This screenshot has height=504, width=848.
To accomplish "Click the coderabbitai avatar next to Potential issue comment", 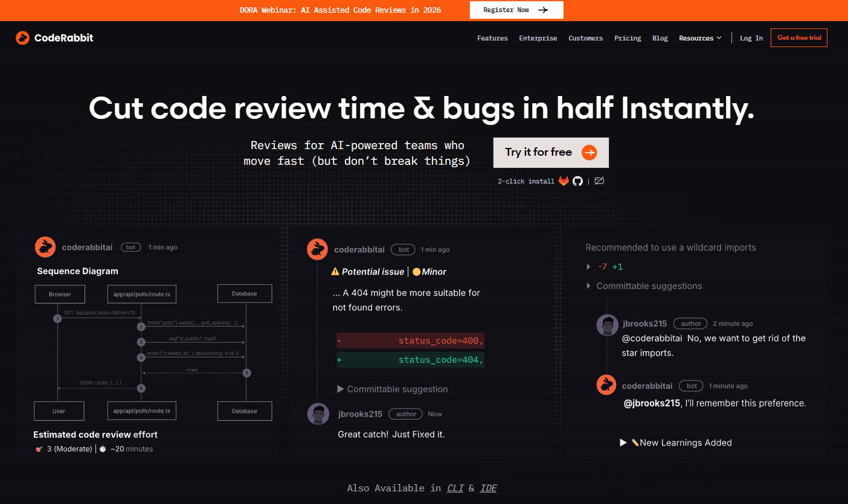I will coord(317,249).
